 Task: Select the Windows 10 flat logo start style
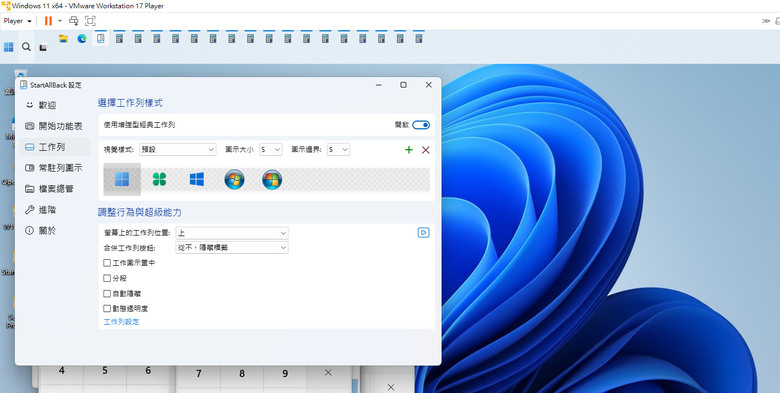[197, 180]
